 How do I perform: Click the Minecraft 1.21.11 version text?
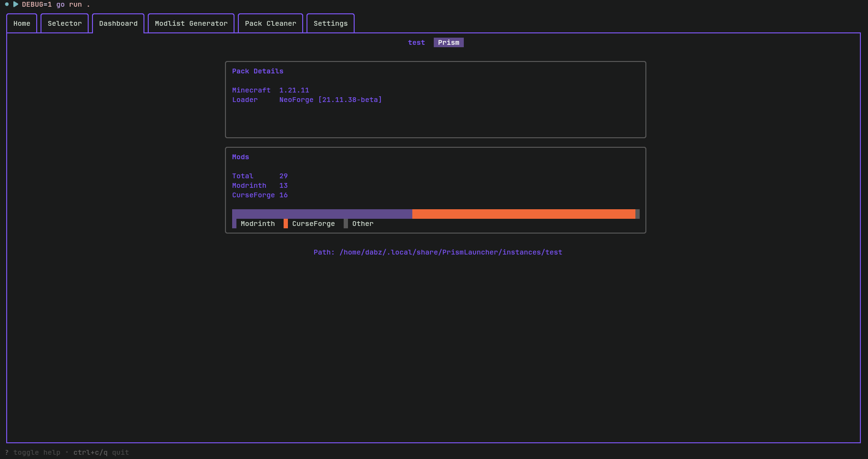(294, 90)
